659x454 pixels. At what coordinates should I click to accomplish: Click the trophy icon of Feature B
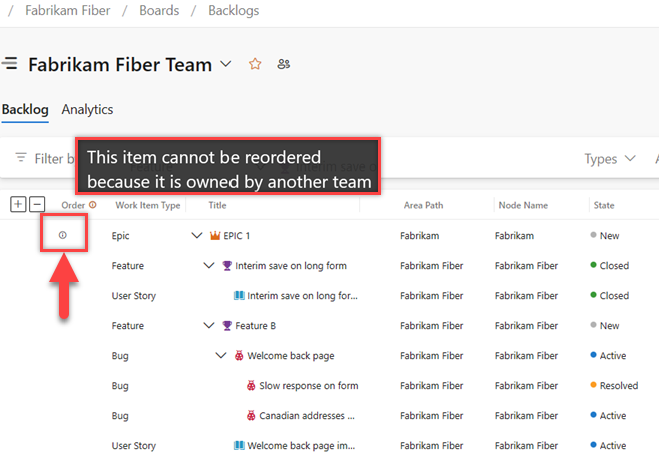pos(227,326)
